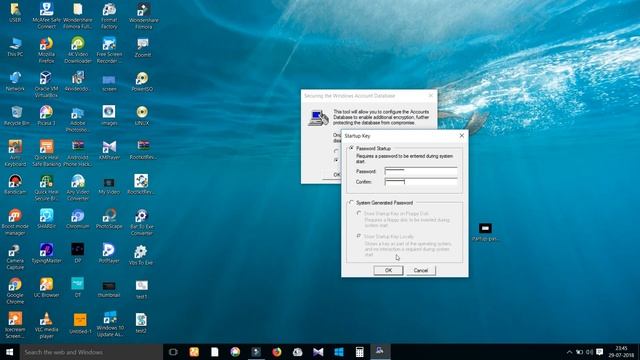The height and width of the screenshot is (360, 640).
Task: Open the Action Center notifications icon
Action: [x=600, y=352]
